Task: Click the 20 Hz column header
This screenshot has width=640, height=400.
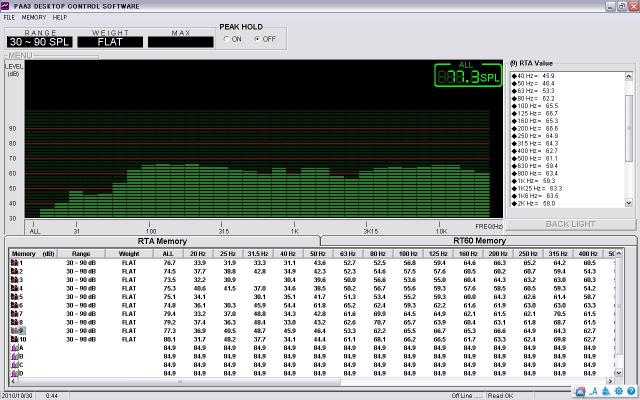Action: point(198,254)
